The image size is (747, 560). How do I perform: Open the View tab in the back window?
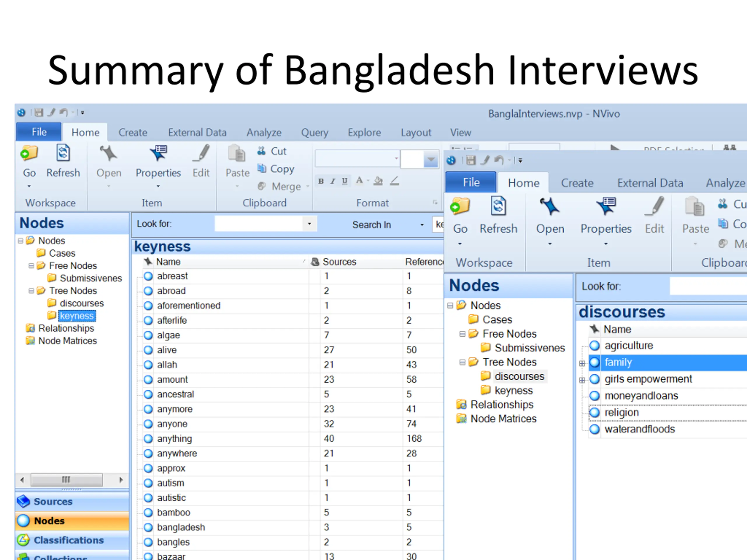460,132
